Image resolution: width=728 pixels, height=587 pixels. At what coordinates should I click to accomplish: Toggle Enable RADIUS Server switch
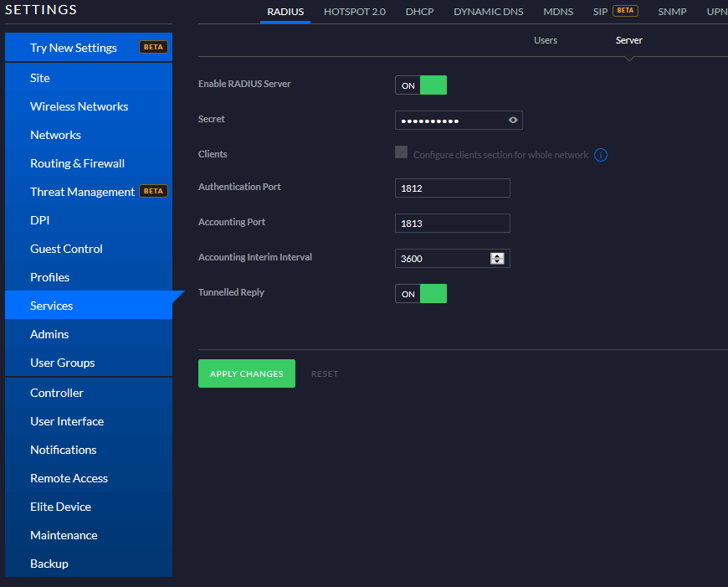[421, 85]
